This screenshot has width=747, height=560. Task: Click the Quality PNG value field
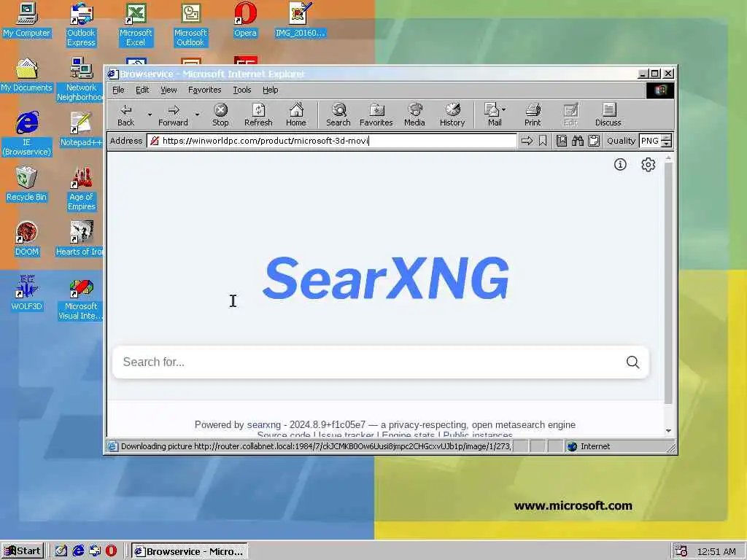point(650,141)
